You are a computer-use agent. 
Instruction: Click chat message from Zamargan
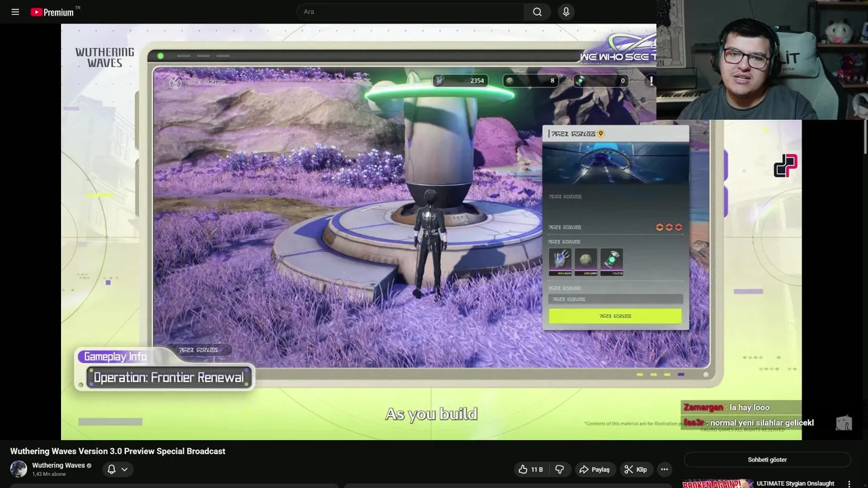(726, 407)
